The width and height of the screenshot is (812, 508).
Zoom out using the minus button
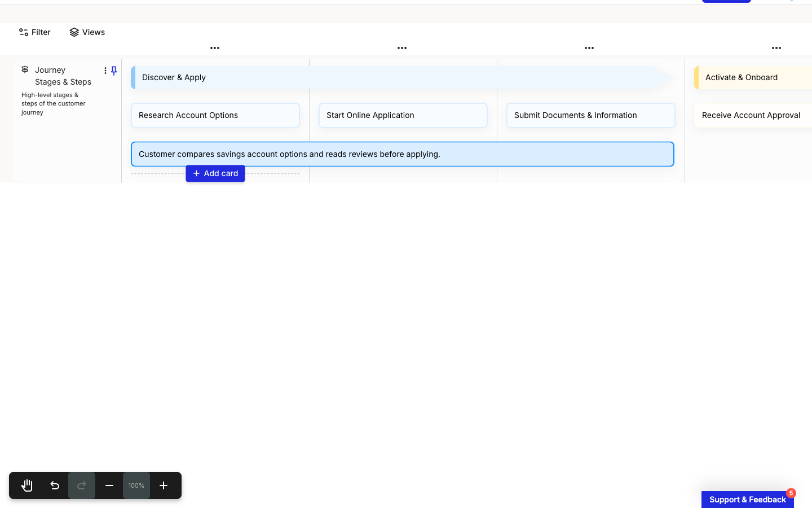click(109, 485)
